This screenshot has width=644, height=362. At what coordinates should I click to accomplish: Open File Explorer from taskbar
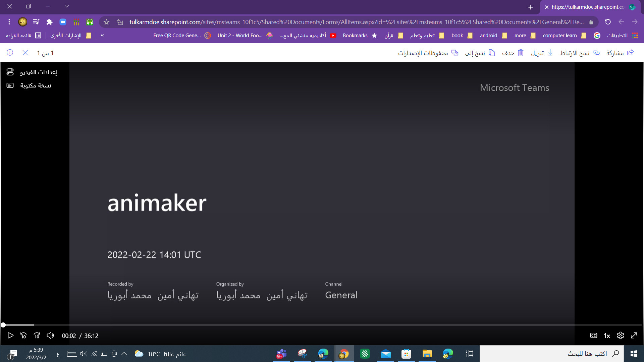(427, 354)
